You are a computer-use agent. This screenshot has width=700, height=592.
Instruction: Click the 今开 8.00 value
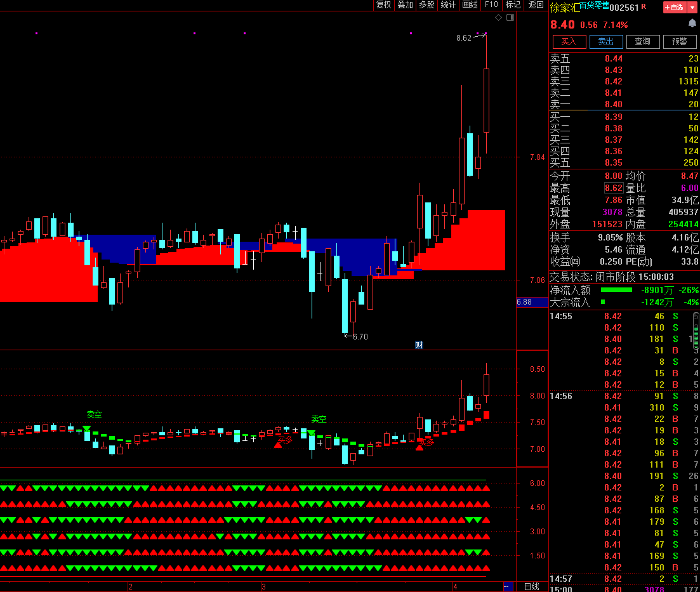click(x=614, y=176)
